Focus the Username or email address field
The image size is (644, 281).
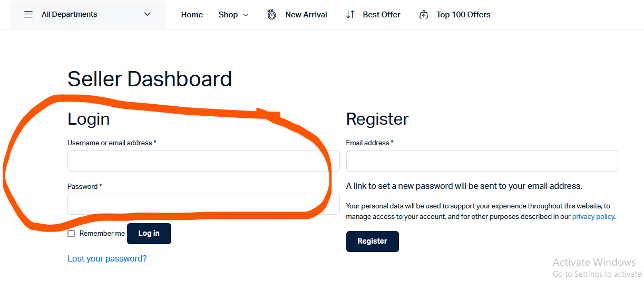203,161
